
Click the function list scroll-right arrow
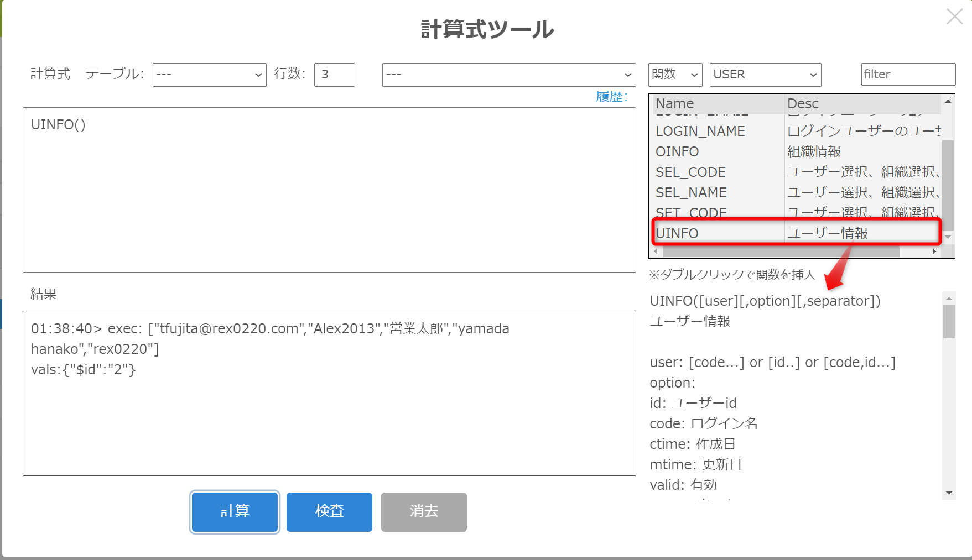[934, 252]
